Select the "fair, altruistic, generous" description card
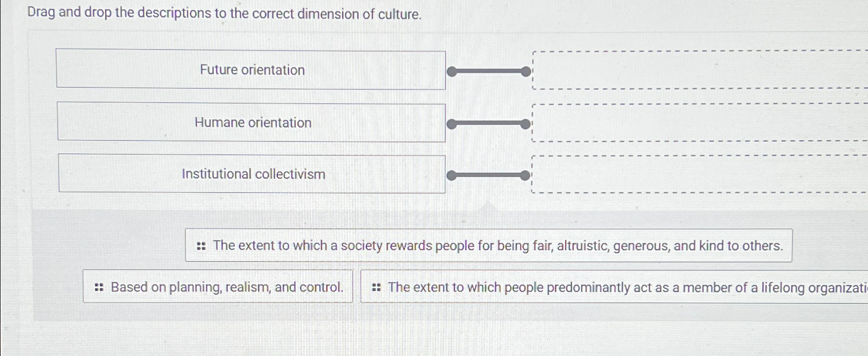 point(497,246)
